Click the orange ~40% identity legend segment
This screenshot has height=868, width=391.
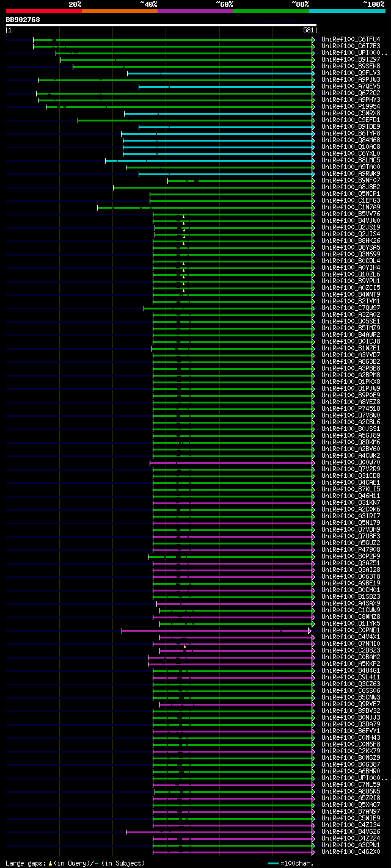pos(119,10)
